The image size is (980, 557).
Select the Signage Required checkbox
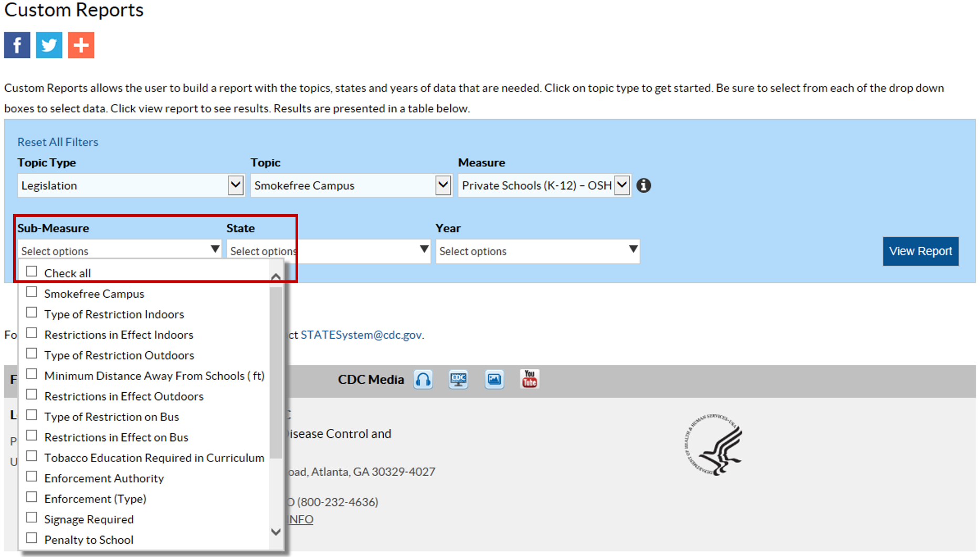point(32,518)
